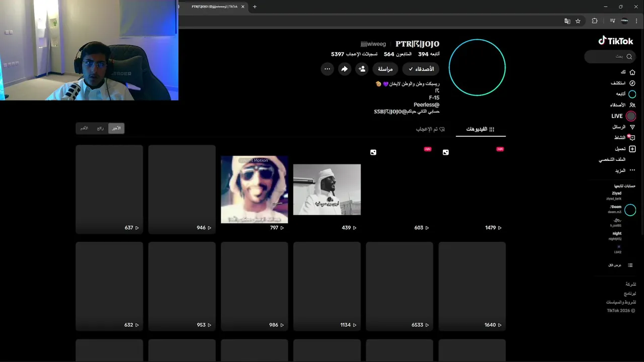Open the الملف الشخصي profile link
Screen dimensions: 644x362
pos(612,159)
